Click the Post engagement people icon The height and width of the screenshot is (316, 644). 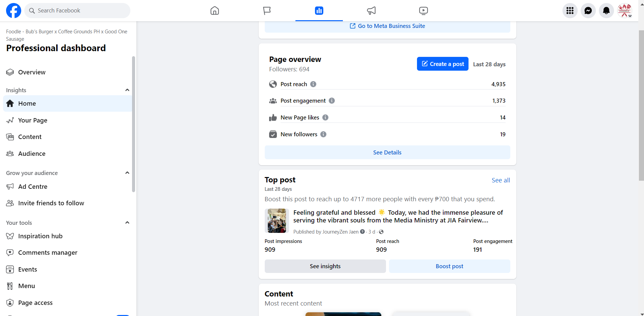[x=273, y=101]
